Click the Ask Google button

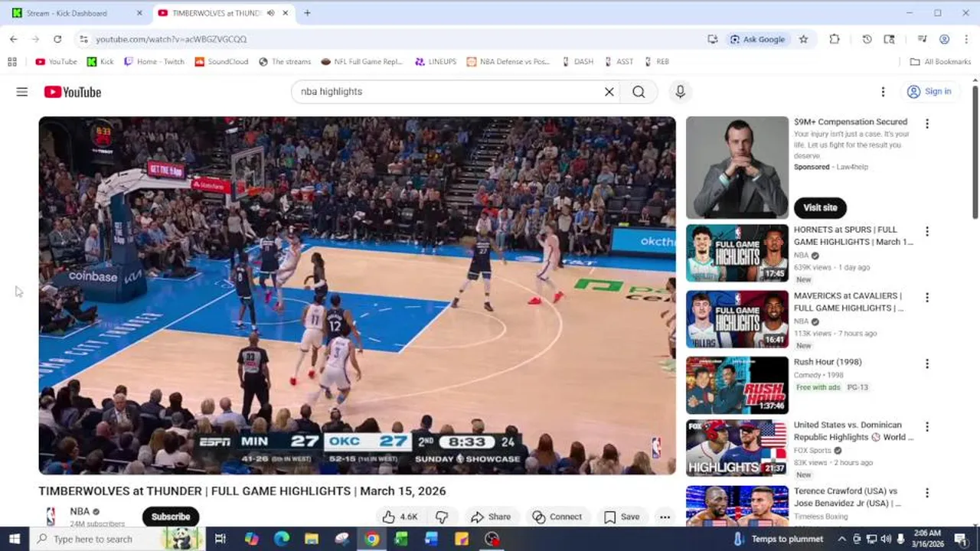click(x=757, y=39)
